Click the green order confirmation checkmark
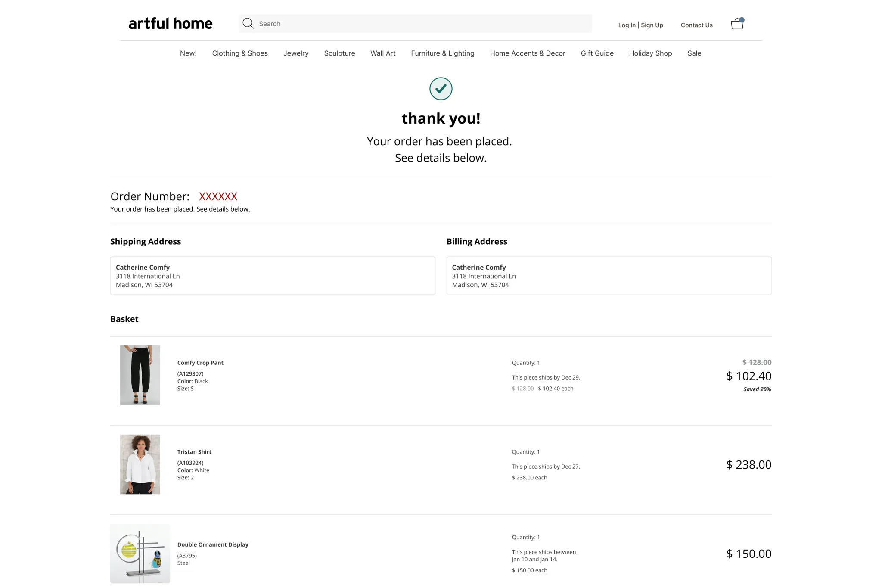882x588 pixels. pyautogui.click(x=441, y=89)
